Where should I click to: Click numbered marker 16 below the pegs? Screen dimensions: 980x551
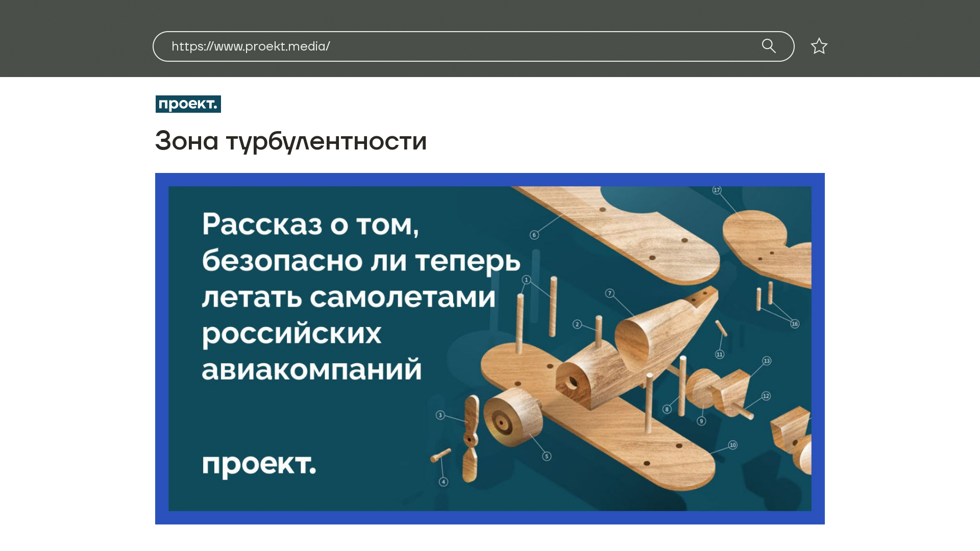[x=795, y=324]
